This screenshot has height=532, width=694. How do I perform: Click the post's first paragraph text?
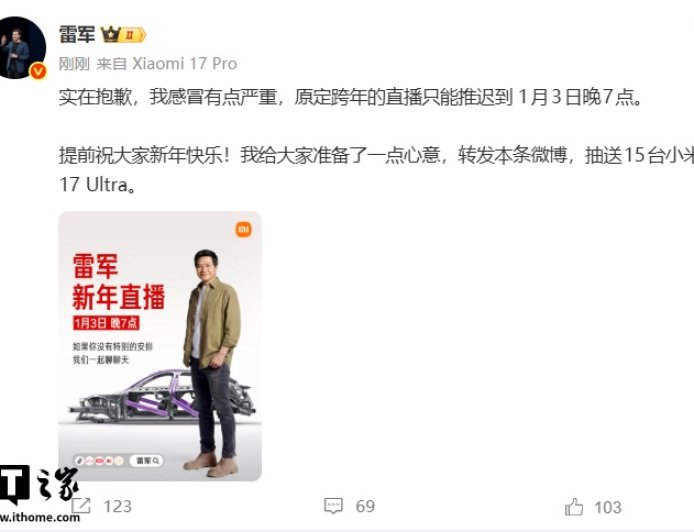pyautogui.click(x=351, y=97)
